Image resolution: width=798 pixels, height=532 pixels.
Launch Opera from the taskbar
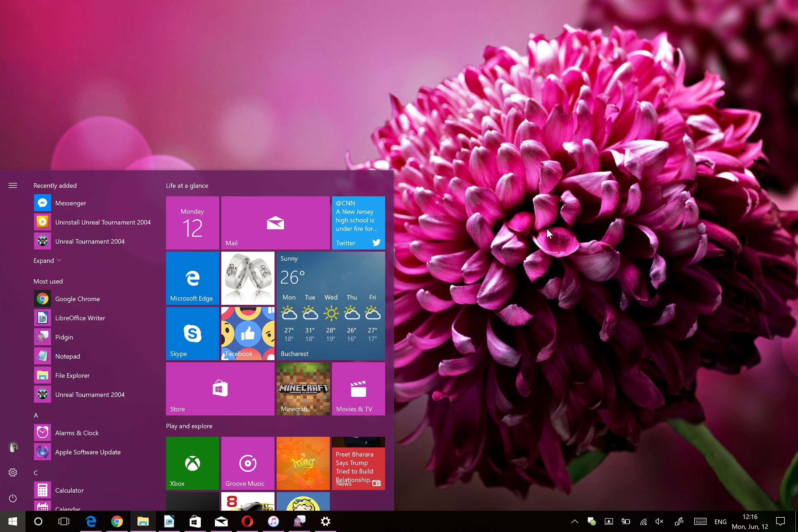point(247,521)
